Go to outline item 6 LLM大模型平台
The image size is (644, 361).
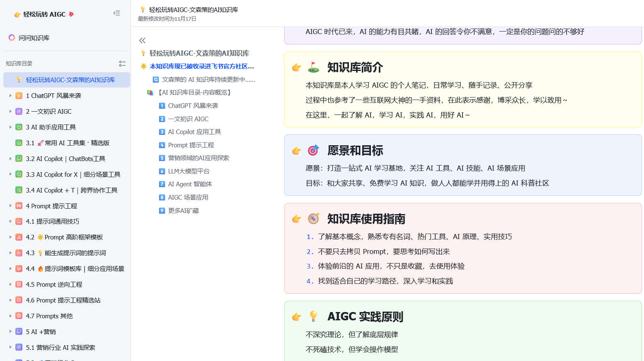tap(189, 171)
